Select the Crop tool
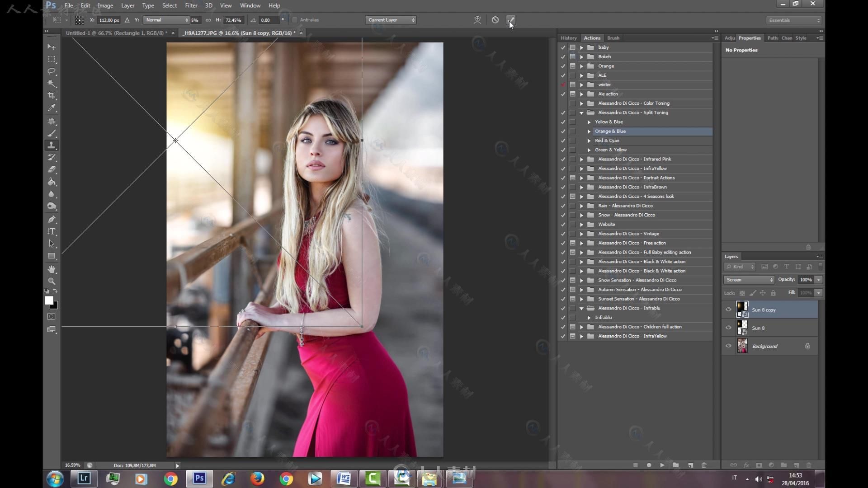 coord(52,95)
